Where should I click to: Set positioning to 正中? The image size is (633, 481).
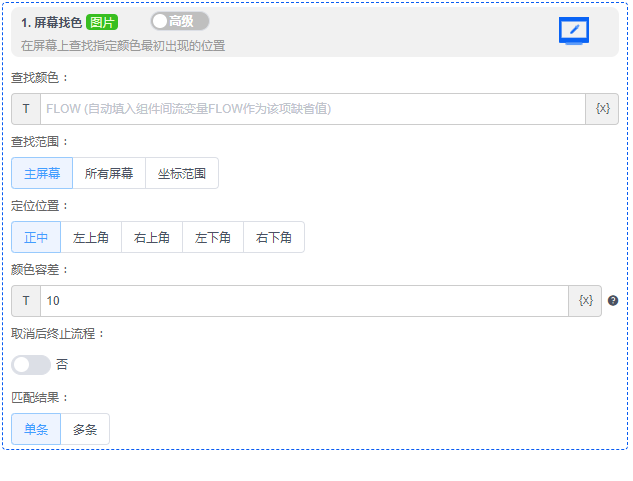36,237
